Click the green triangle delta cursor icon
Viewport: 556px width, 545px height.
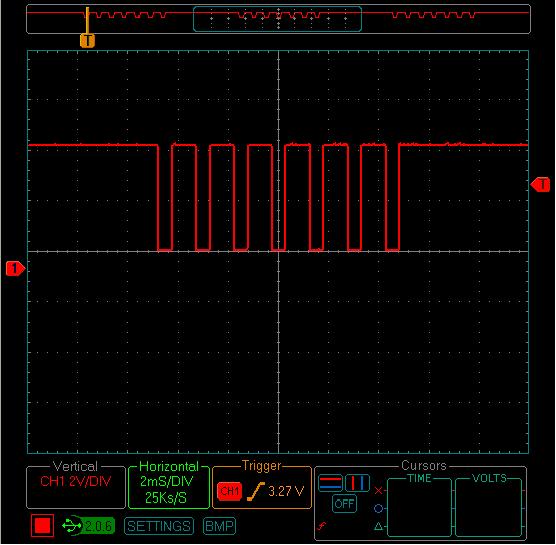coord(378,527)
